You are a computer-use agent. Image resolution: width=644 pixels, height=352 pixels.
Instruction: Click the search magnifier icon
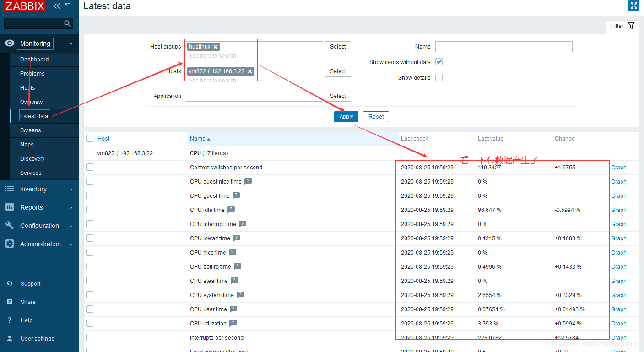coord(68,23)
